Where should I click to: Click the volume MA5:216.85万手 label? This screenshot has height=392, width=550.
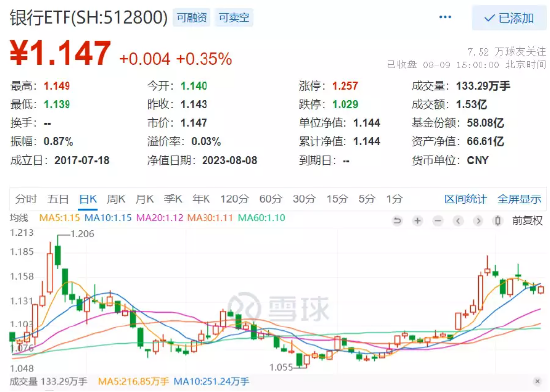[x=133, y=381]
